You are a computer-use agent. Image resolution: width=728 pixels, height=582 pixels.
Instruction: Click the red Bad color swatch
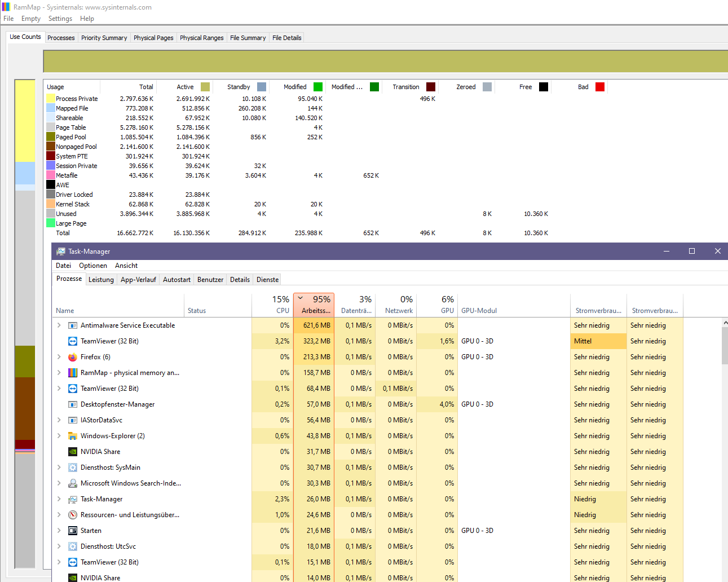(600, 87)
